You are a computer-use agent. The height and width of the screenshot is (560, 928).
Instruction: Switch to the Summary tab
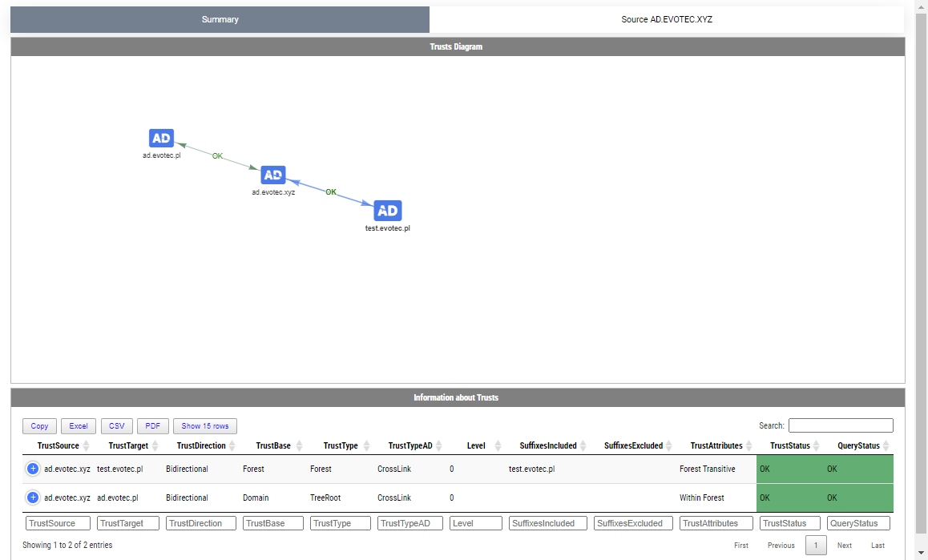pos(220,19)
